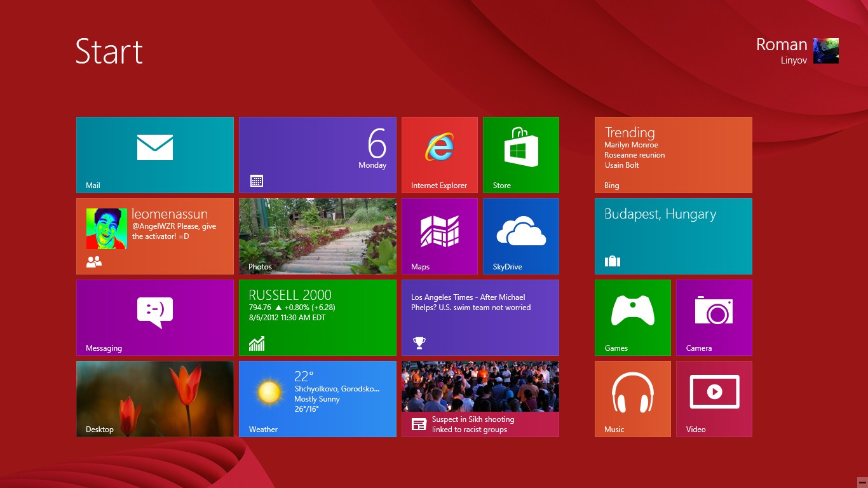Open Music via the headphones icon
This screenshot has width=868, height=488.
point(633,393)
